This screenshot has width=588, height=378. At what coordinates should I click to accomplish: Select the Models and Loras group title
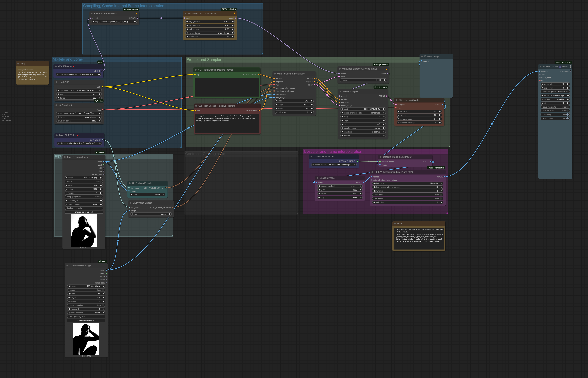[x=68, y=59]
